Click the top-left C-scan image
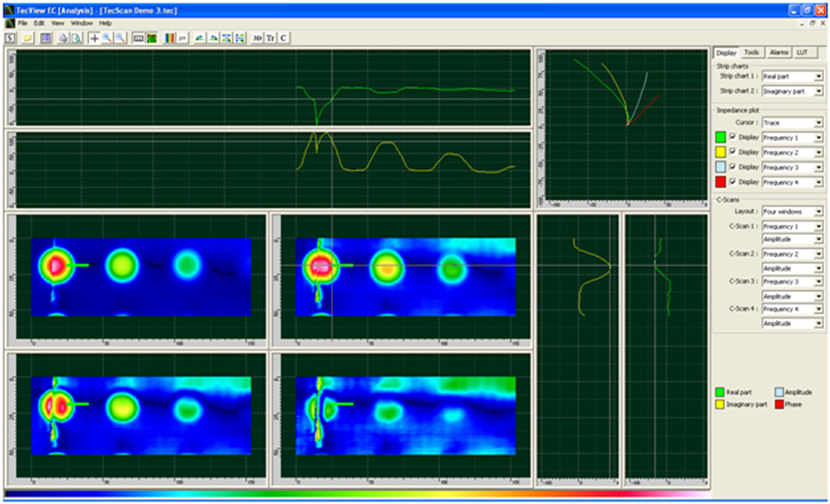 (x=141, y=277)
